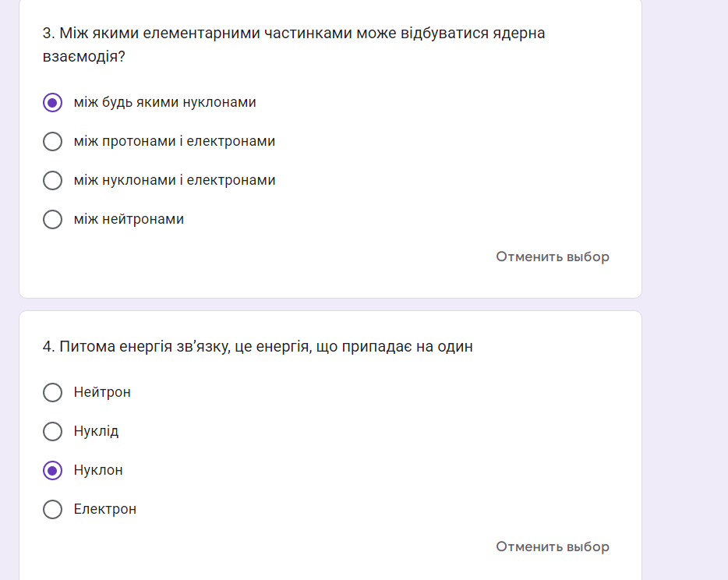This screenshot has width=728, height=580.
Task: Click the label text 'між нуклонами і електронами'
Action: pos(175,180)
